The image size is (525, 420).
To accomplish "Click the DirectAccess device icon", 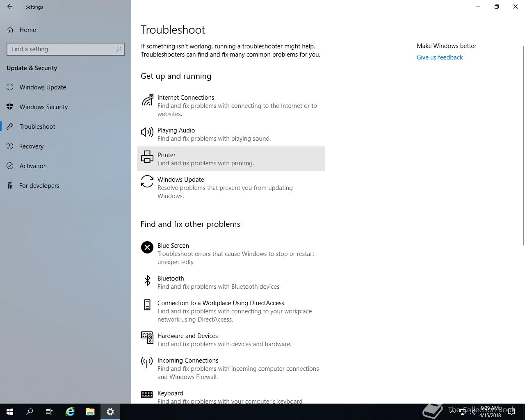I will [147, 305].
